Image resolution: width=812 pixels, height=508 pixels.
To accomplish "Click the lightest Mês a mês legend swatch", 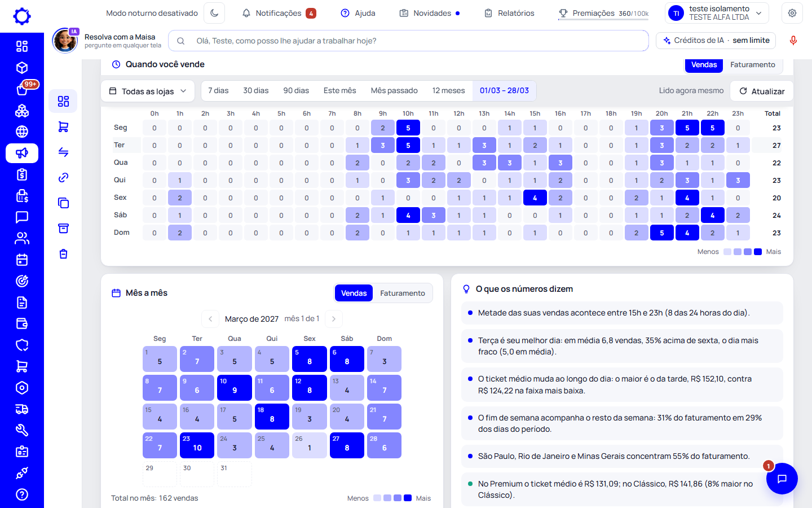I will (377, 498).
